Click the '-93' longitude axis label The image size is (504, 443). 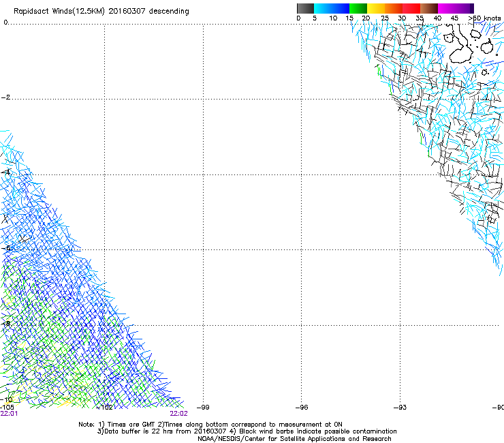pyautogui.click(x=400, y=408)
